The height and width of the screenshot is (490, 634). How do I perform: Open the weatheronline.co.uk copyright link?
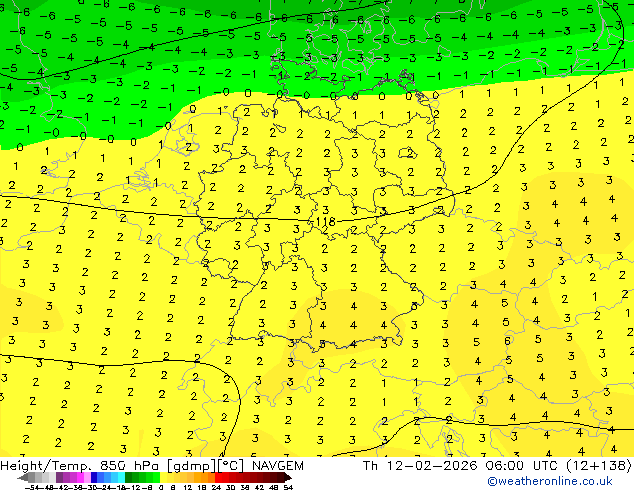(x=549, y=481)
